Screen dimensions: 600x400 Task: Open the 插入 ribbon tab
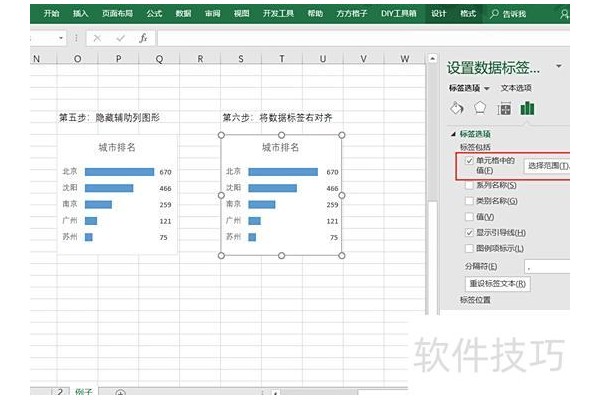coord(80,14)
